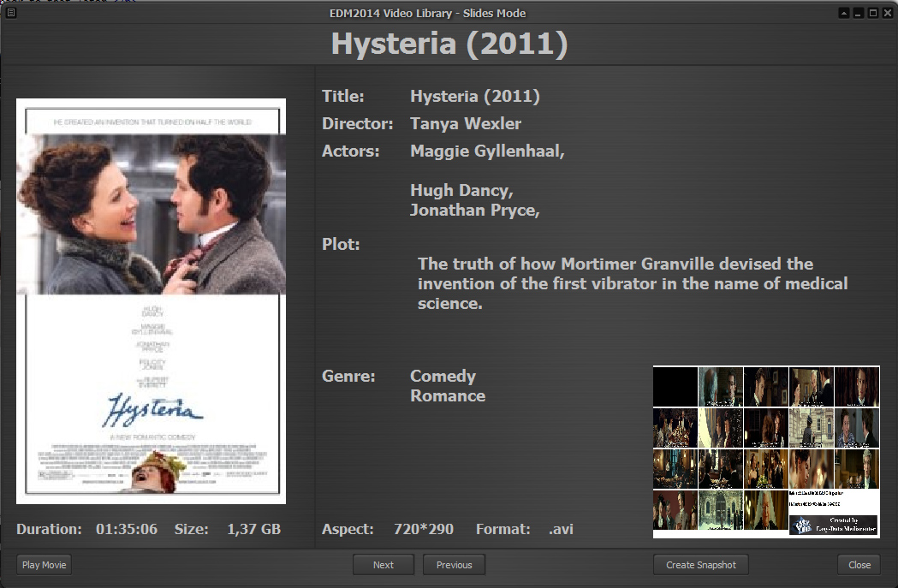Click the duration value 01:35:06
This screenshot has height=588, width=898.
[127, 529]
